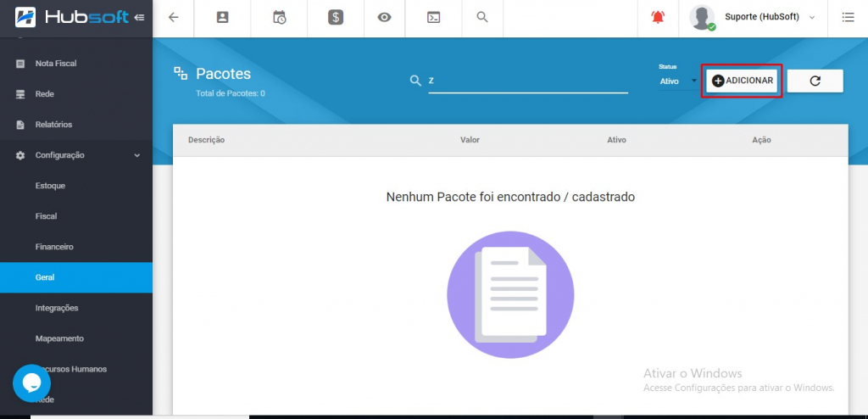
Task: Click the Pacotes search input field
Action: (527, 81)
